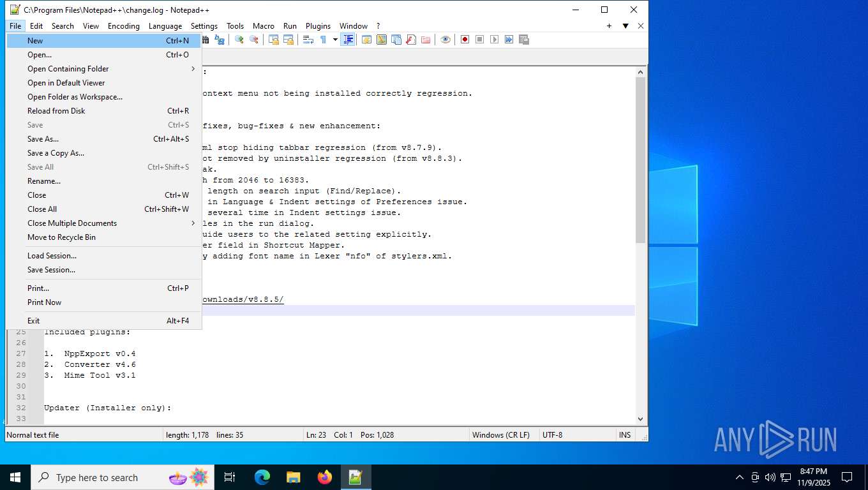Open Microsoft Edge from taskbar
The image size is (868, 490).
262,477
